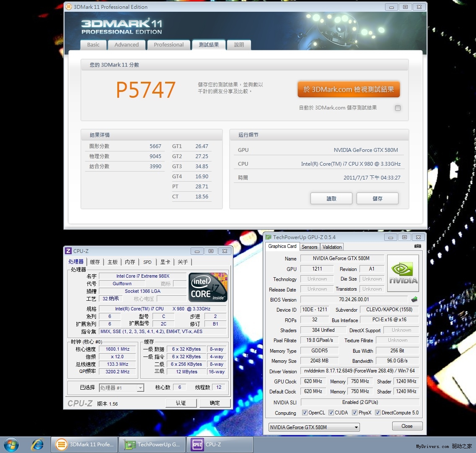
Task: Open the Sensors tab in GPU-Z
Action: (x=309, y=247)
